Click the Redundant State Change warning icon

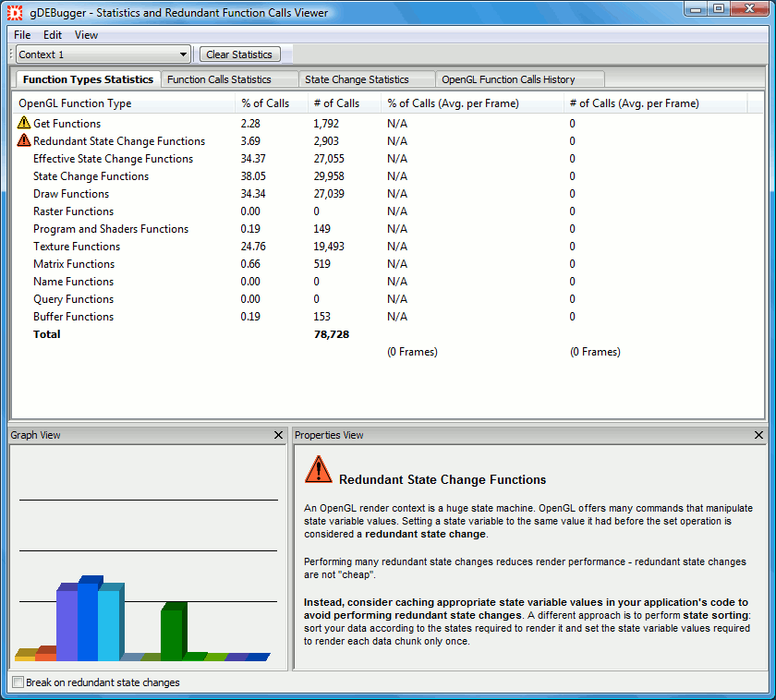point(24,140)
